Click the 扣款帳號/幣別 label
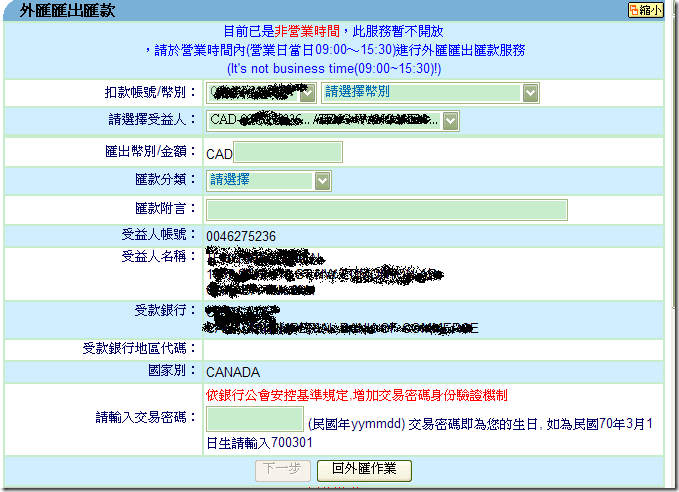The width and height of the screenshot is (679, 492). click(x=150, y=92)
